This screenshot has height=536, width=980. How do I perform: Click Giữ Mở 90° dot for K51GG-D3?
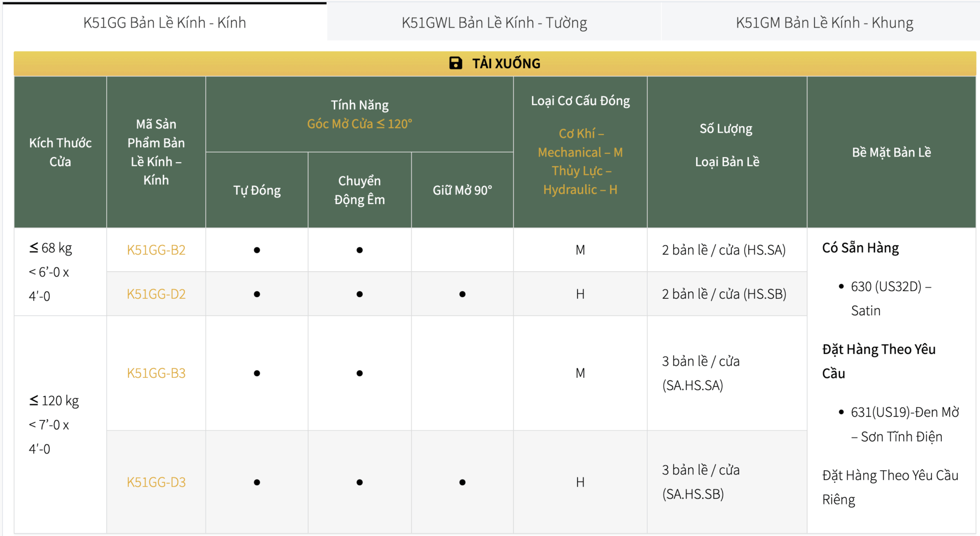click(462, 481)
